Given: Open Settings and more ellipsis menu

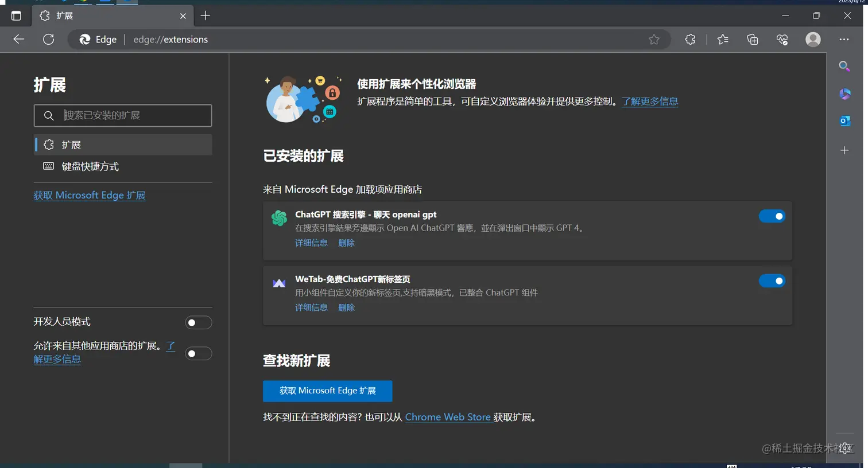Looking at the screenshot, I should [844, 39].
